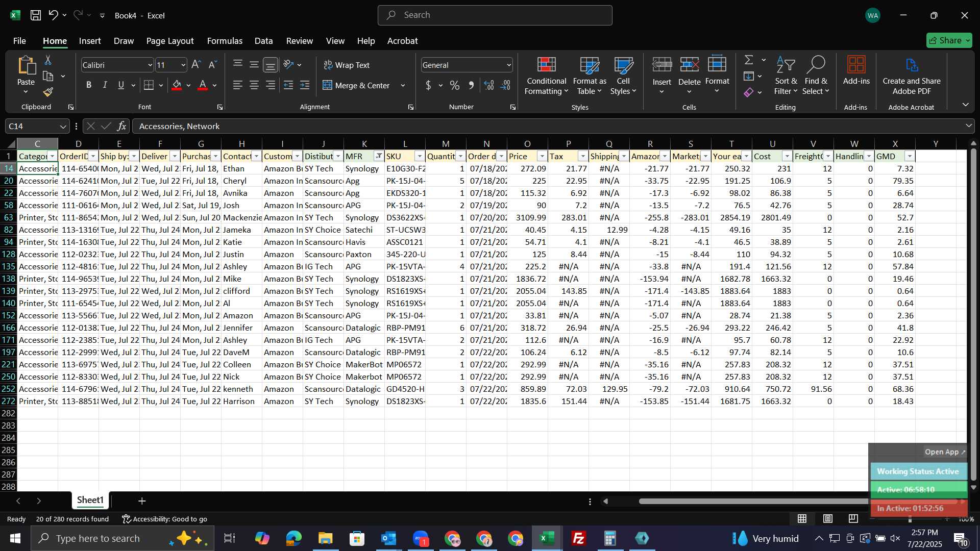980x551 pixels.
Task: Open Conditional Formatting button
Action: click(x=546, y=76)
